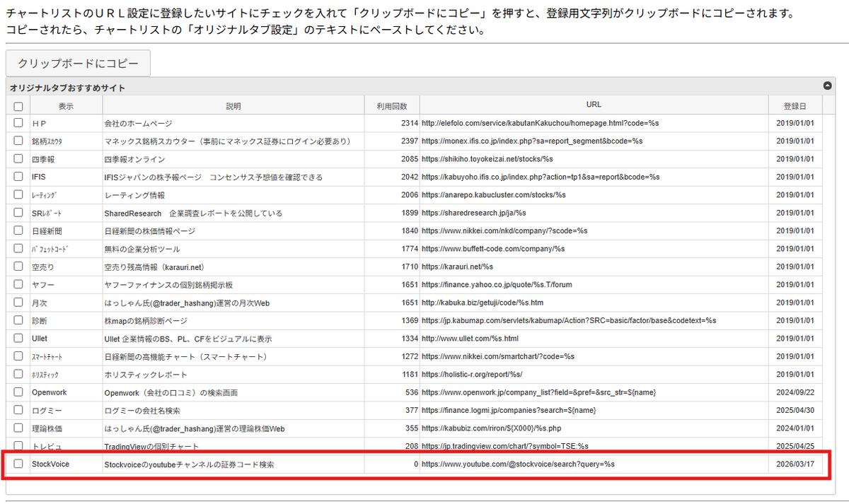Sort by the 表示 column header
The width and height of the screenshot is (849, 504).
(x=66, y=106)
